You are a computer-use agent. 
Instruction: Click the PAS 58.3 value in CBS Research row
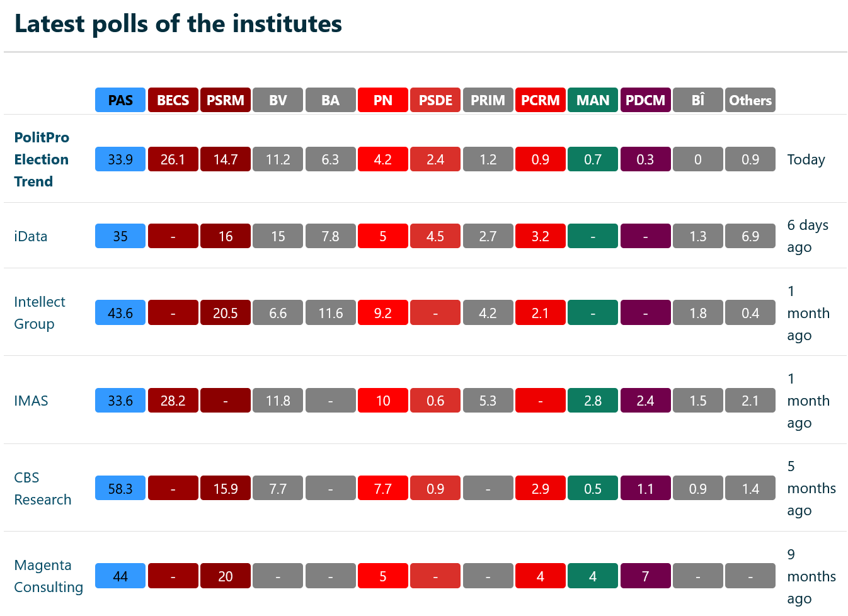click(x=120, y=489)
